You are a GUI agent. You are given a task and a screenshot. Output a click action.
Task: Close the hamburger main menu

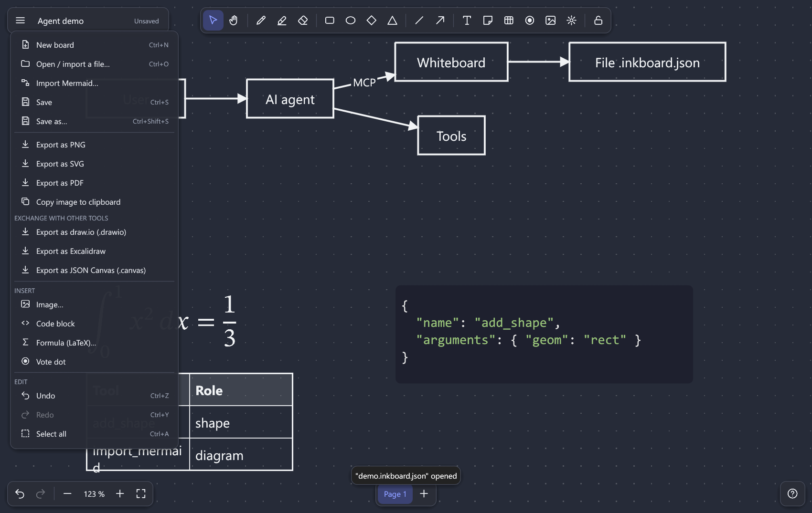pos(20,21)
